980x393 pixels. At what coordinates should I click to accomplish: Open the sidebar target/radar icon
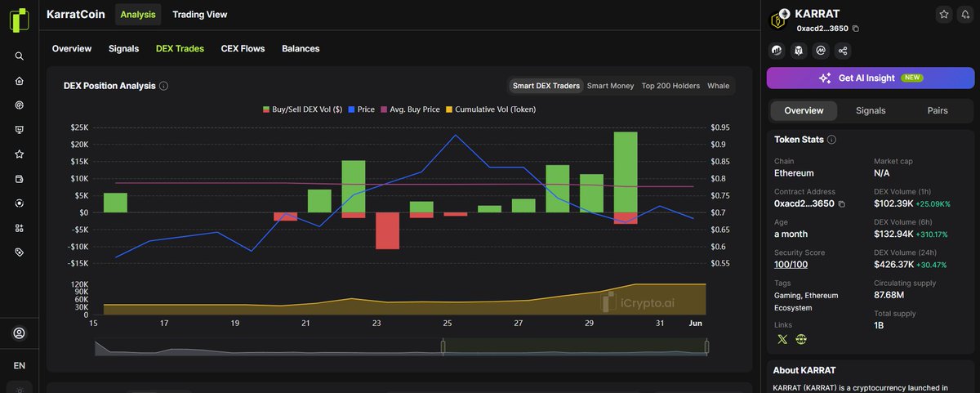pos(19,105)
